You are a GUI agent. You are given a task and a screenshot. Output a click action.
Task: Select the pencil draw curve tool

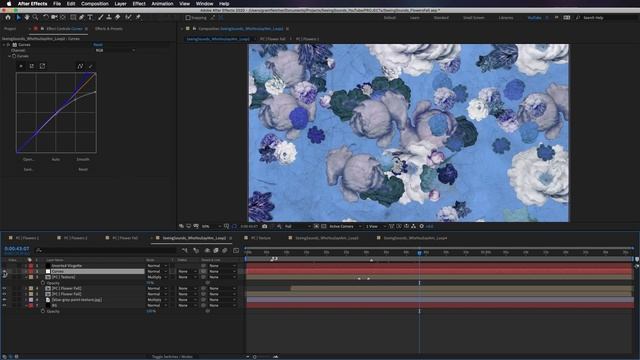click(x=91, y=66)
